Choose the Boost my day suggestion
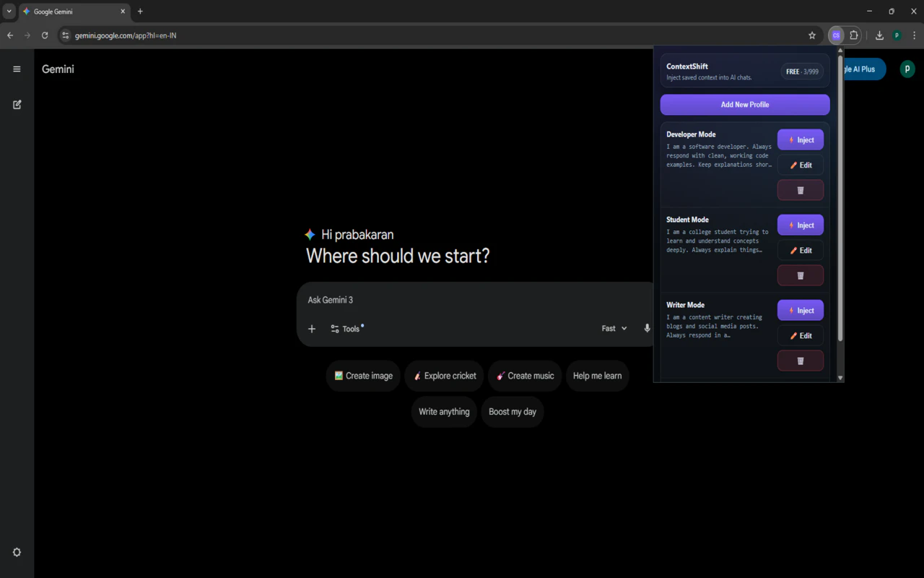This screenshot has height=578, width=924. 513,412
